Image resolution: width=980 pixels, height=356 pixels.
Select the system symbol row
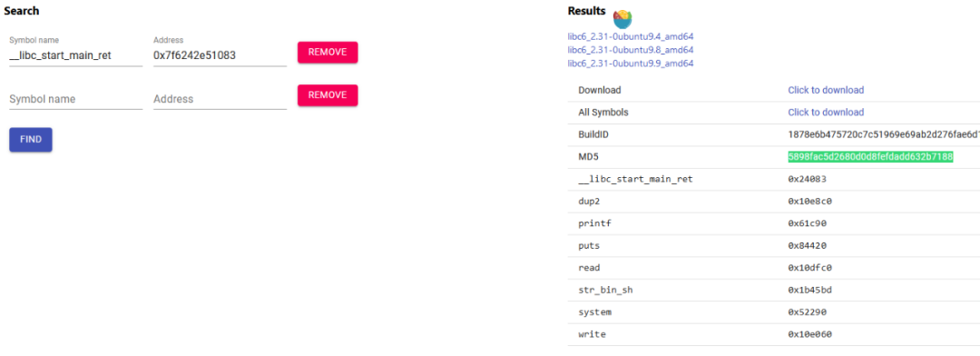[774, 311]
